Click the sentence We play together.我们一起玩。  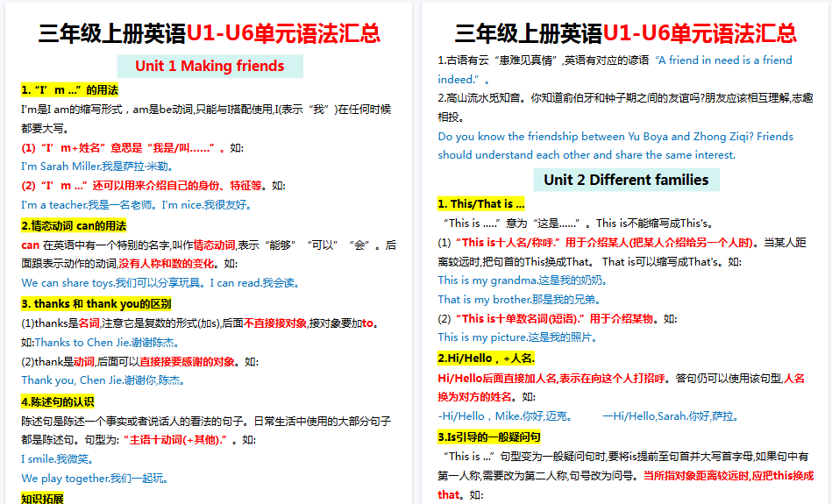(x=96, y=478)
